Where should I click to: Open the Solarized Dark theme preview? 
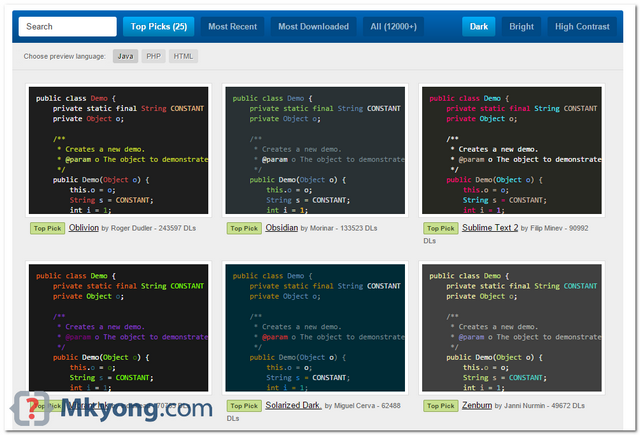pos(315,328)
